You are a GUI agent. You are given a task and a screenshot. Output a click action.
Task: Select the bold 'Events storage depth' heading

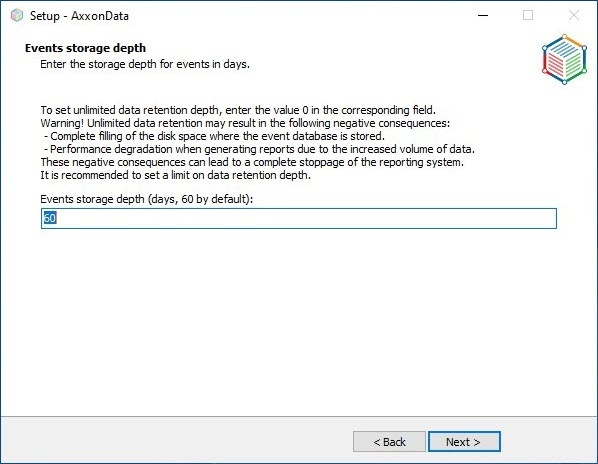[85, 48]
